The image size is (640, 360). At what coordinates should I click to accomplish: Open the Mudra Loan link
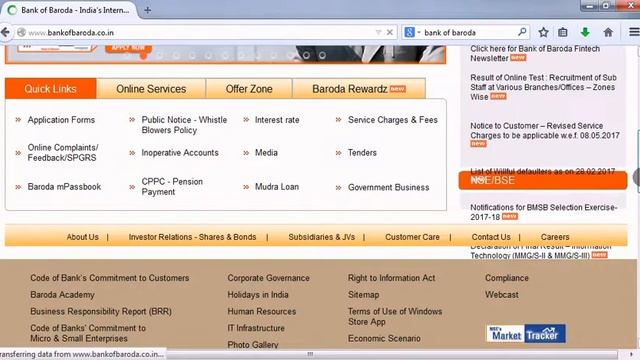click(277, 187)
